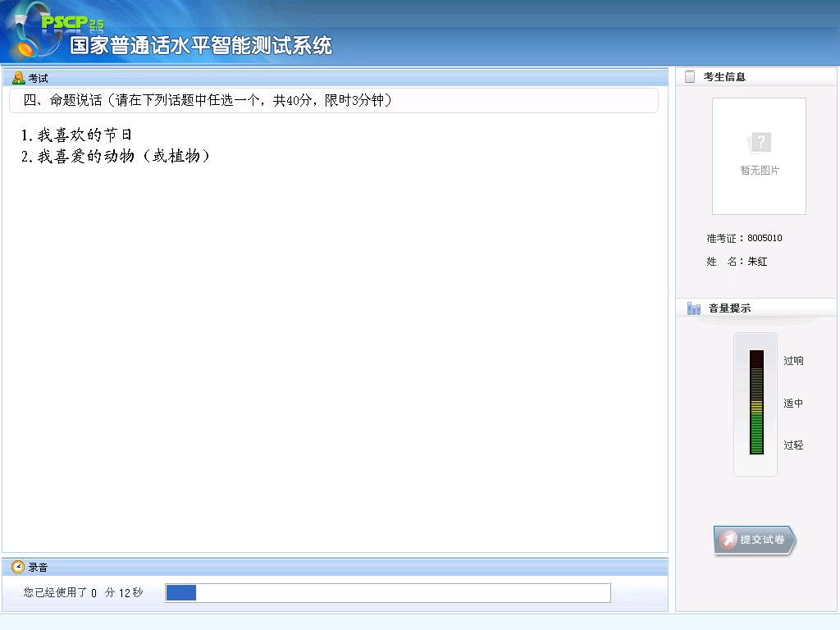Click the 录音 clock icon
This screenshot has width=840, height=630.
[x=18, y=567]
